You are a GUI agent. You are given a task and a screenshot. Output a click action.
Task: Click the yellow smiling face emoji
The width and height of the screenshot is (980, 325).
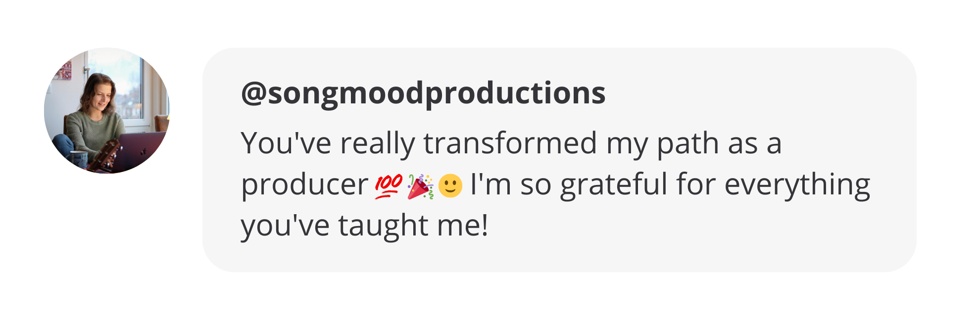click(450, 186)
